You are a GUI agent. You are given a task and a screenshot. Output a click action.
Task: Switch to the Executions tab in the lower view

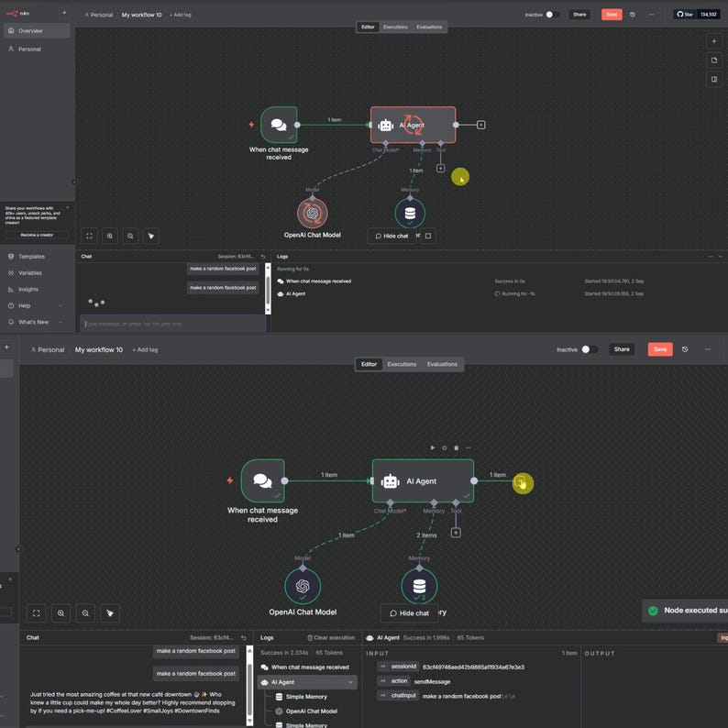coord(402,364)
